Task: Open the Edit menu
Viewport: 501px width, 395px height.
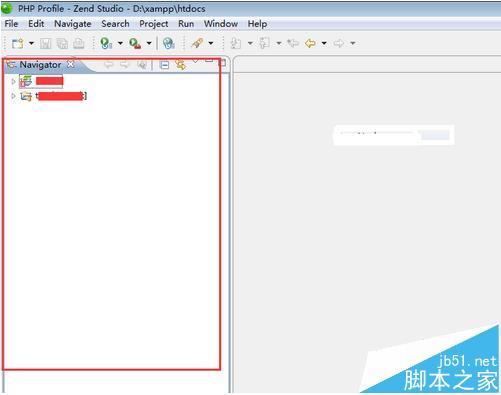Action: coord(36,24)
